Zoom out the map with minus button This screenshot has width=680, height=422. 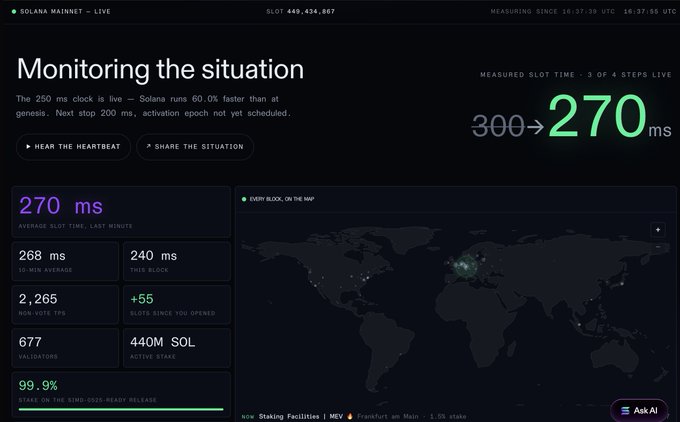pos(658,247)
